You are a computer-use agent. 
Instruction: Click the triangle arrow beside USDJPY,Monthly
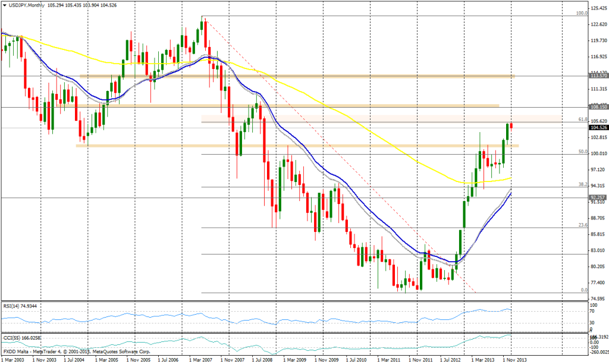coord(4,5)
